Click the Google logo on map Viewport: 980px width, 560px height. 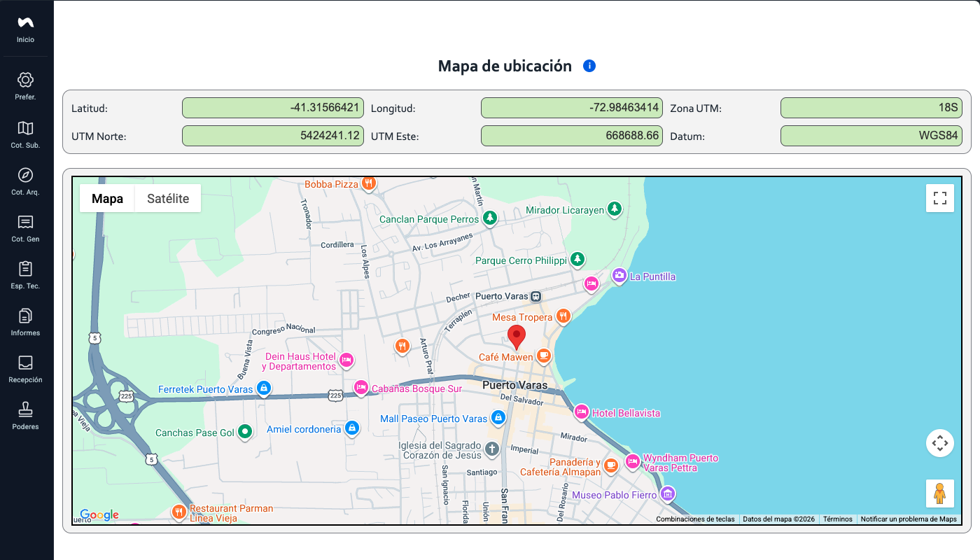pyautogui.click(x=99, y=515)
